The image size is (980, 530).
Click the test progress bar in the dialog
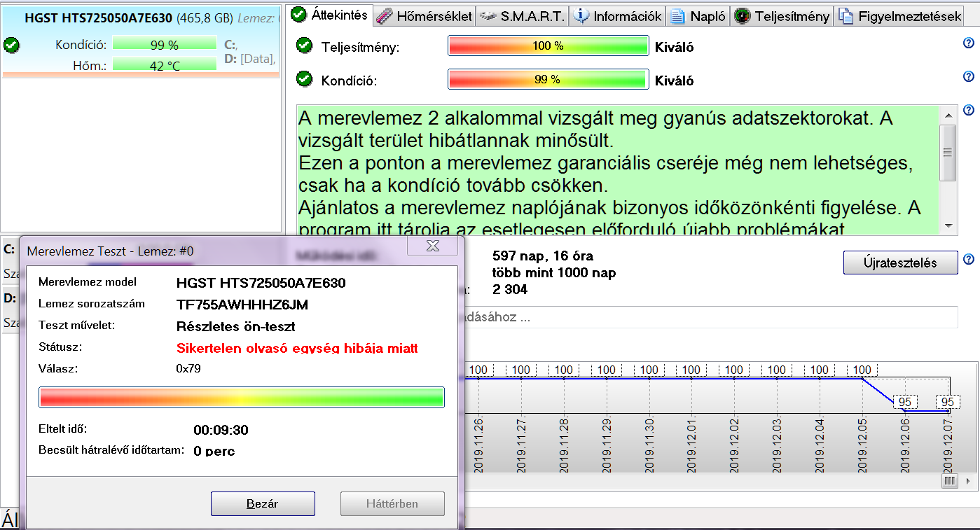(242, 397)
